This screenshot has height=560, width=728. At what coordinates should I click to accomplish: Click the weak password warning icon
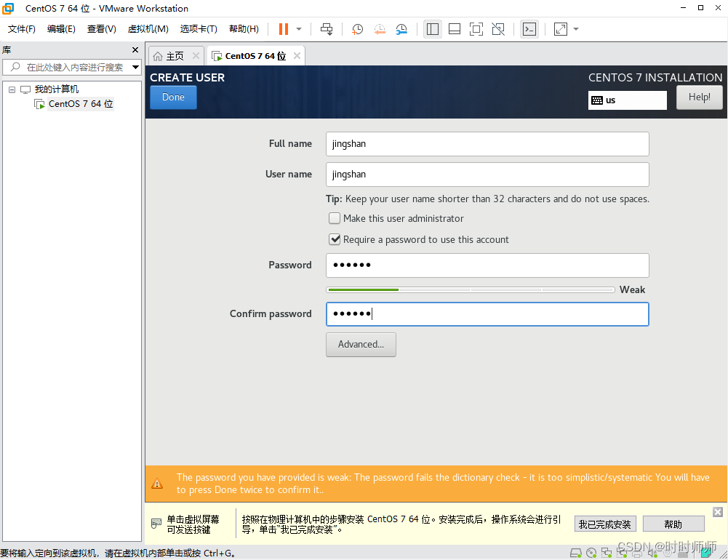pyautogui.click(x=157, y=484)
